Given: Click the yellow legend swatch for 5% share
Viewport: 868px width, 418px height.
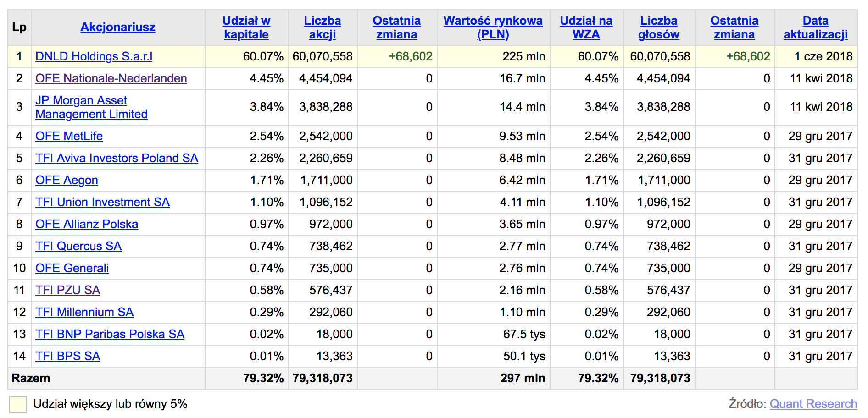Looking at the screenshot, I should (x=18, y=404).
